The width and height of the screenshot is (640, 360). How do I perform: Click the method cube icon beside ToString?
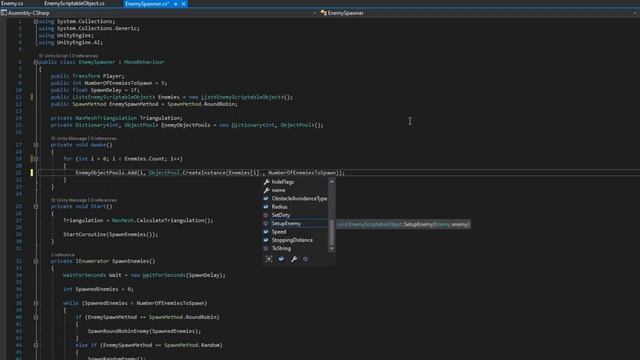tap(266, 249)
